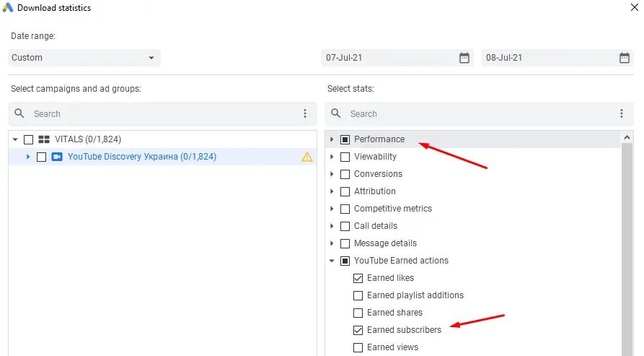Select the YouTube Discovery Украина row label
This screenshot has width=644, height=356.
tap(142, 157)
